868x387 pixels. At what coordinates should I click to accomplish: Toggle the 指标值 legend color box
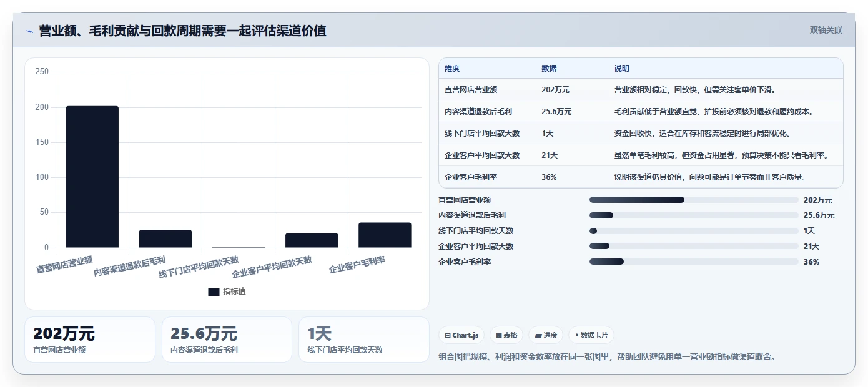[x=214, y=291]
